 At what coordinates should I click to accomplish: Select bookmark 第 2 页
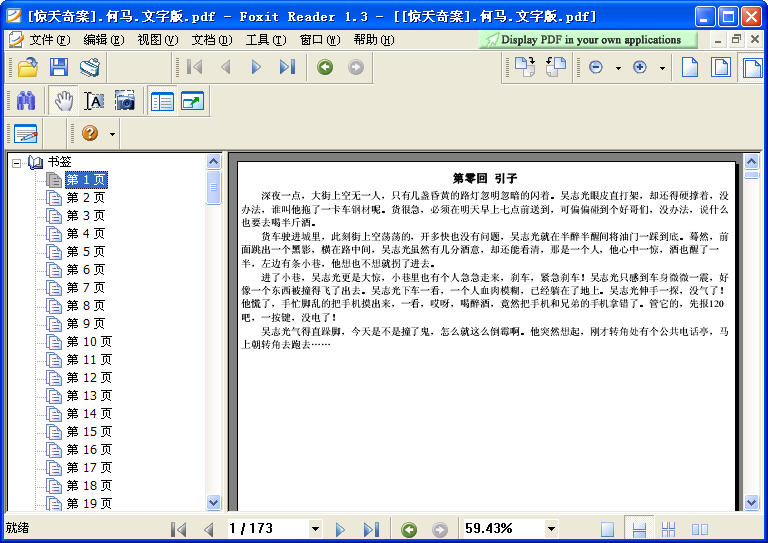coord(86,198)
